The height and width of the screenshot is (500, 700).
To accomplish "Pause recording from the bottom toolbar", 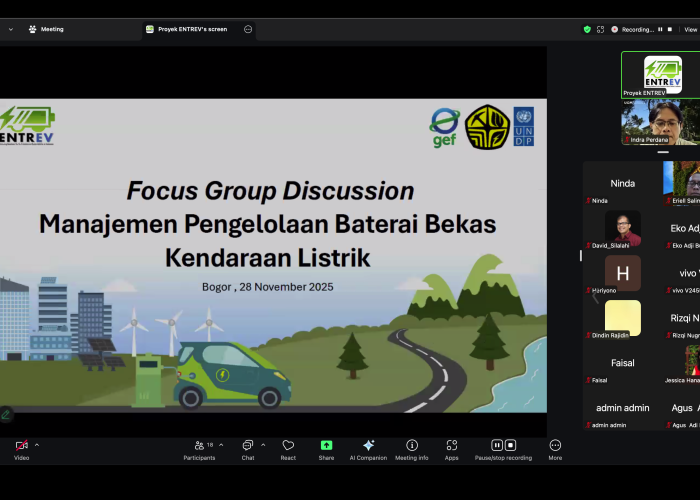I will click(x=497, y=445).
